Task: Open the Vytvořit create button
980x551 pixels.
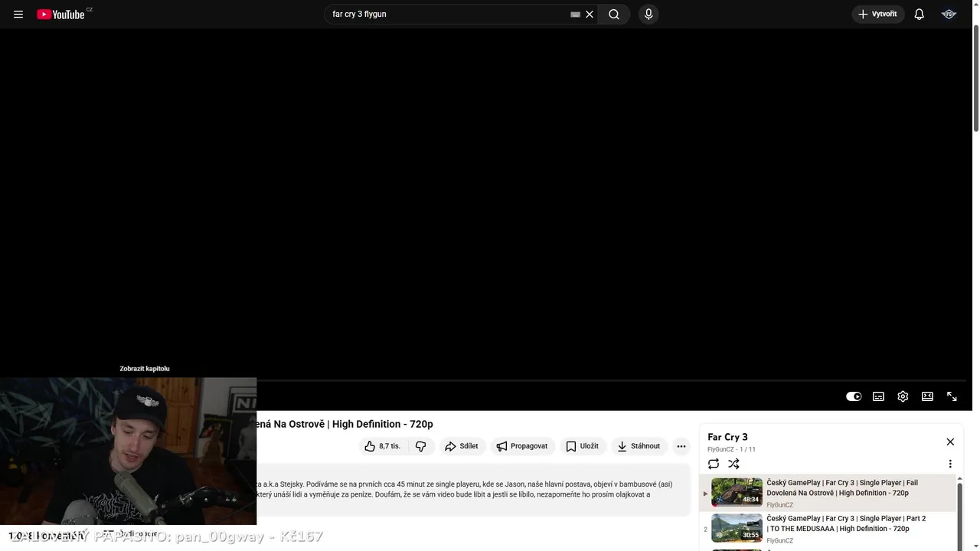Action: (878, 15)
